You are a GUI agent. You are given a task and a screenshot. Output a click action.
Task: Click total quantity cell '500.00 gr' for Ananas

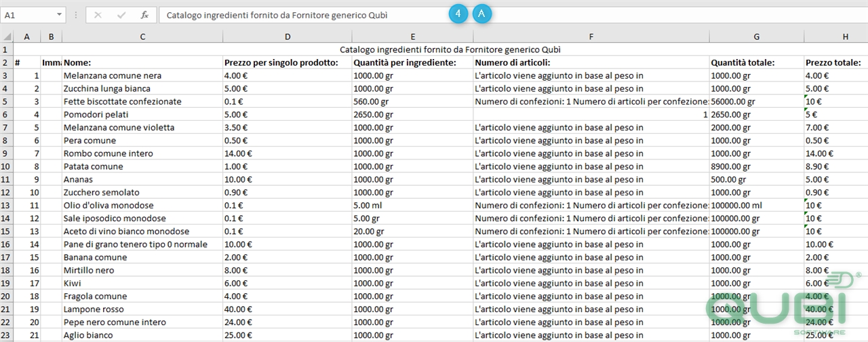point(757,180)
